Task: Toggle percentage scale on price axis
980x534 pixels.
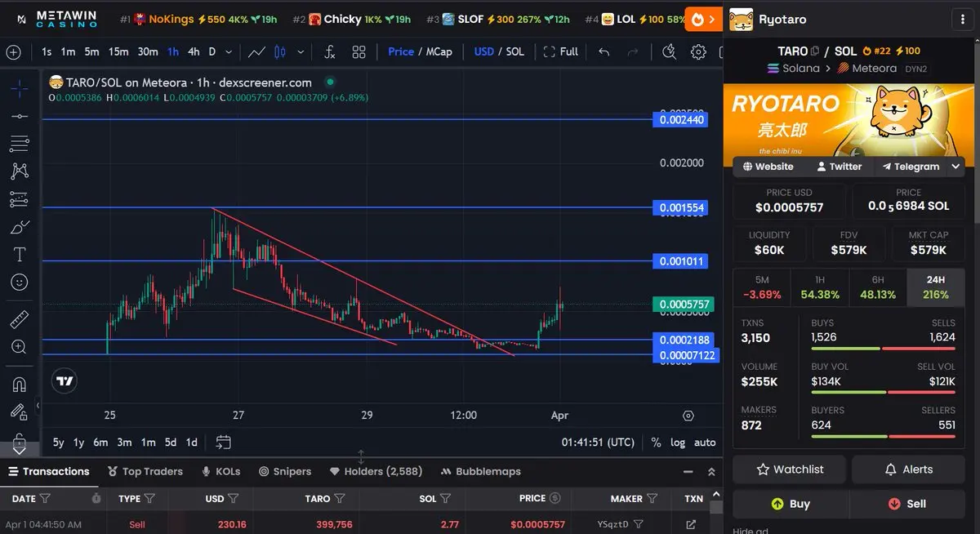Action: pos(656,443)
